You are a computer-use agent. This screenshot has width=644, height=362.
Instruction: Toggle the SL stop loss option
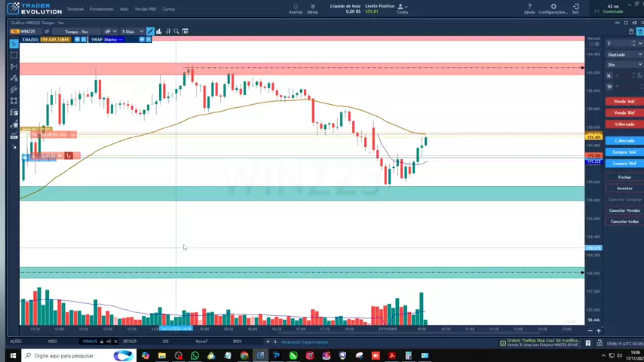[609, 75]
